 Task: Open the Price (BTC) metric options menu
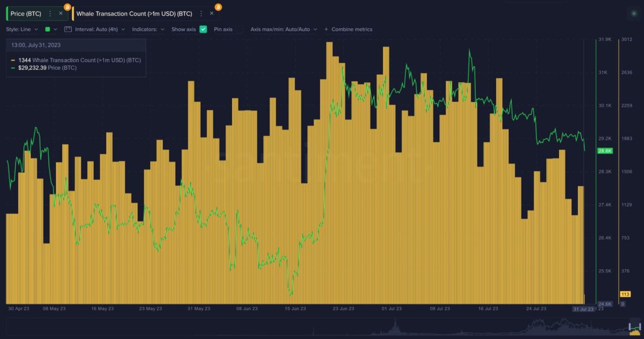[50, 13]
